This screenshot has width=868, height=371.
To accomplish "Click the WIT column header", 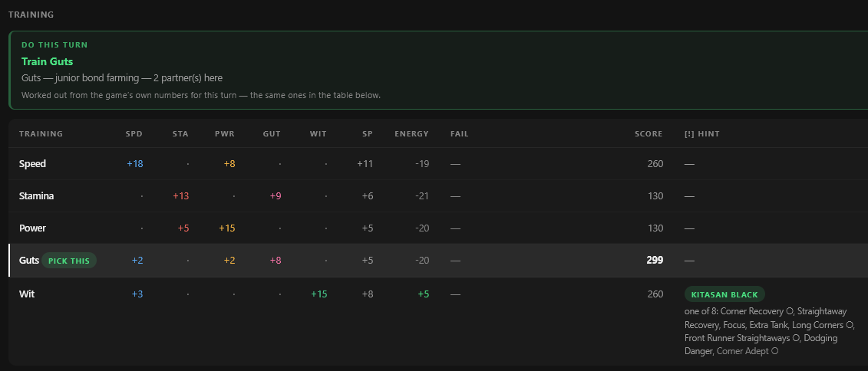I will (x=318, y=134).
